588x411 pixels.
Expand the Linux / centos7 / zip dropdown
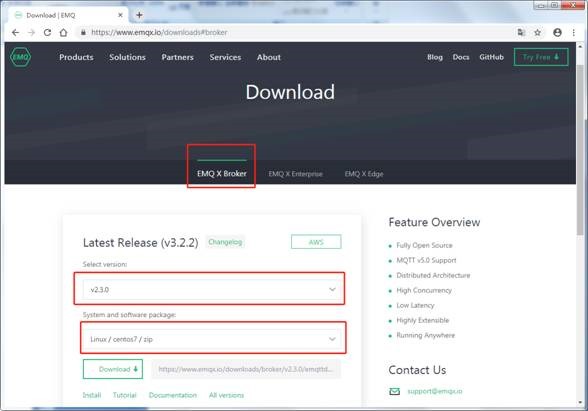point(212,339)
